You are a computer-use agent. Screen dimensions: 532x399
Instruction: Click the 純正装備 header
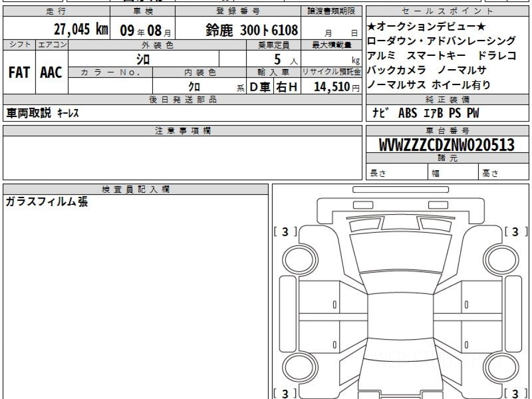448,100
